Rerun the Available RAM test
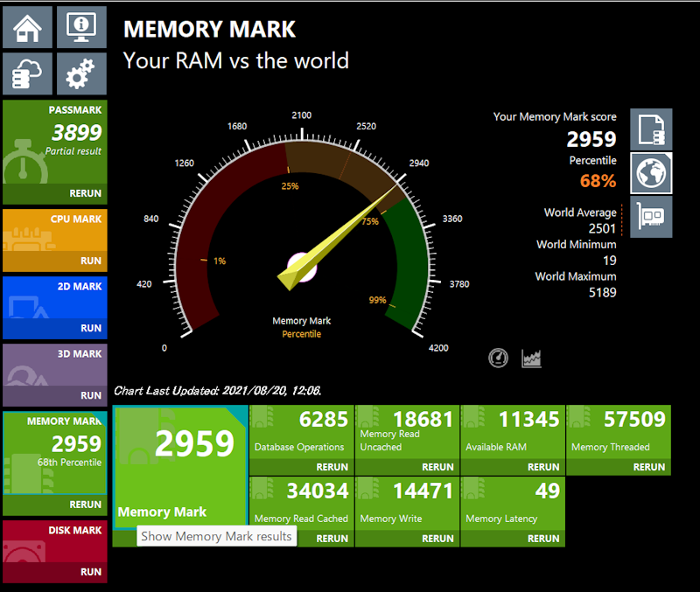This screenshot has width=700, height=592. point(542,467)
